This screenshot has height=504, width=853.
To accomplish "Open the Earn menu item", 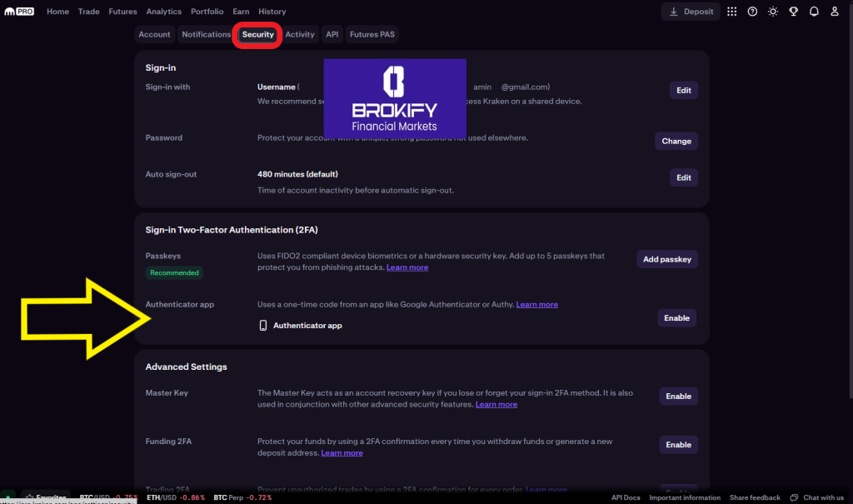I will pos(241,12).
